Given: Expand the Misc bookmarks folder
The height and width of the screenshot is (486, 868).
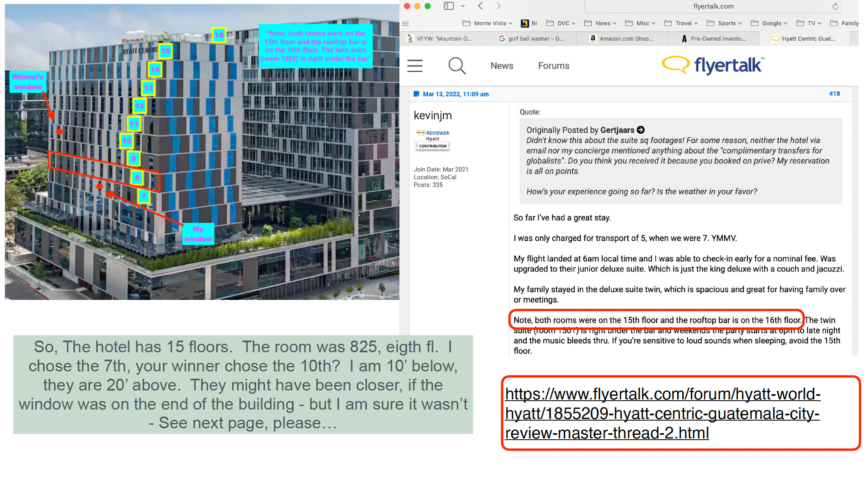Looking at the screenshot, I should 640,23.
